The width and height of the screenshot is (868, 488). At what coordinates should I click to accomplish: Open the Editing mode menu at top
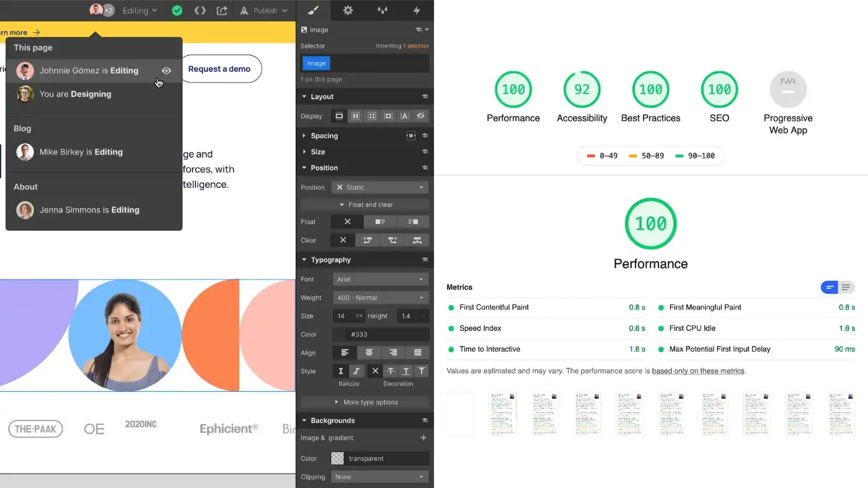coord(139,11)
